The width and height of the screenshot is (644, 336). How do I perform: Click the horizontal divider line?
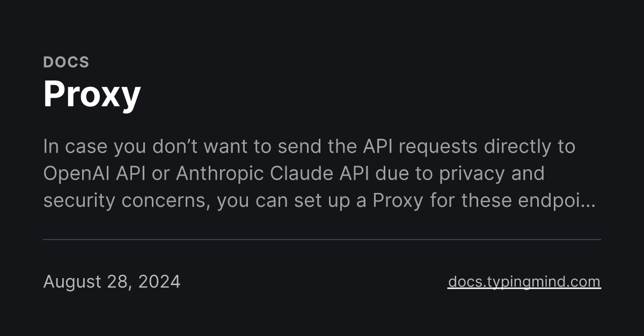[x=322, y=240]
